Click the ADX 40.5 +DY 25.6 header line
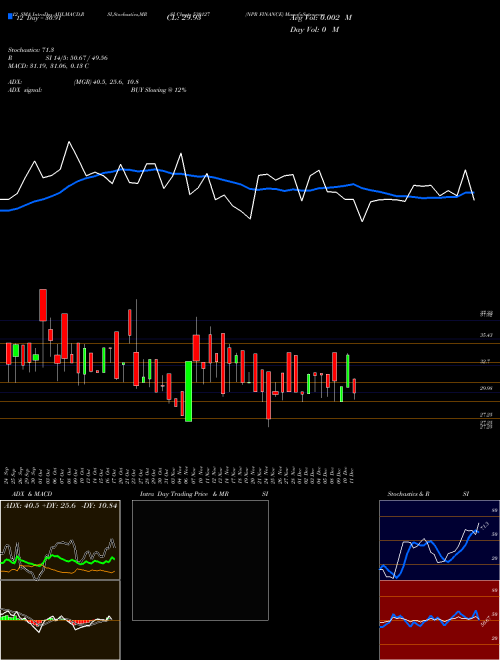This screenshot has height=660, width=500. pos(60,505)
